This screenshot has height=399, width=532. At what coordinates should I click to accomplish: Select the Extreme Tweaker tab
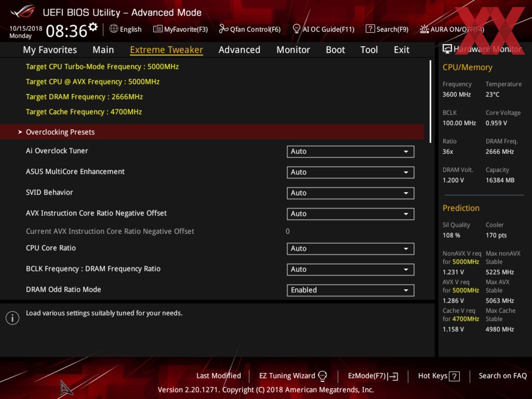click(166, 50)
